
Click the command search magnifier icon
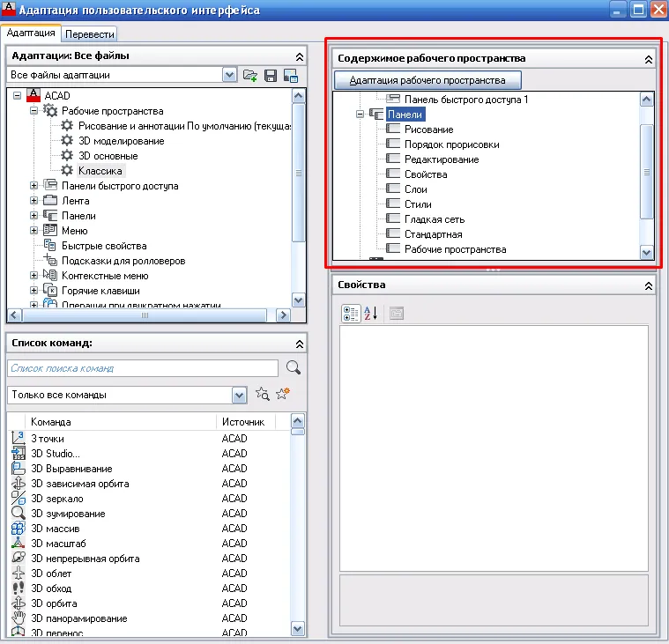(x=294, y=367)
